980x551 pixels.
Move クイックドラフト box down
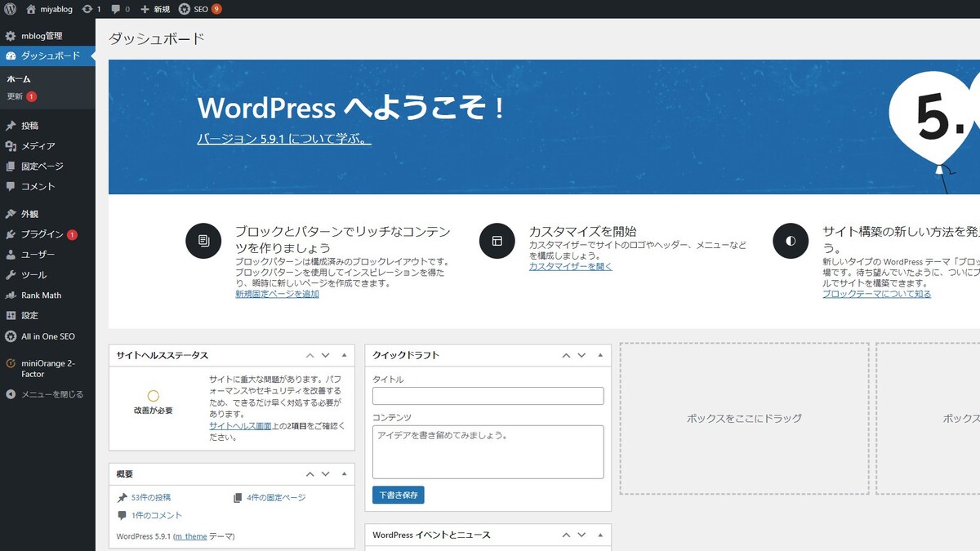[581, 355]
